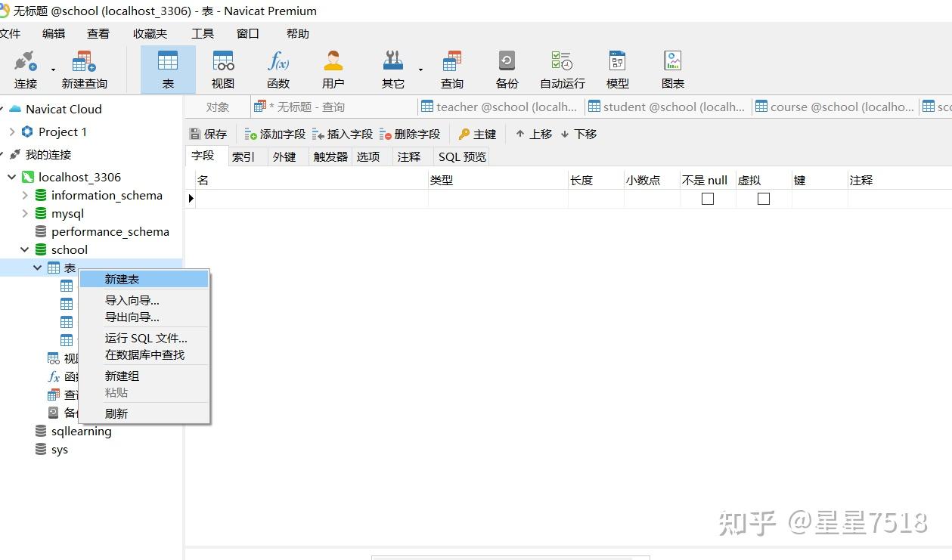Select the Navicat Cloud node
The image size is (952, 560).
tap(64, 109)
